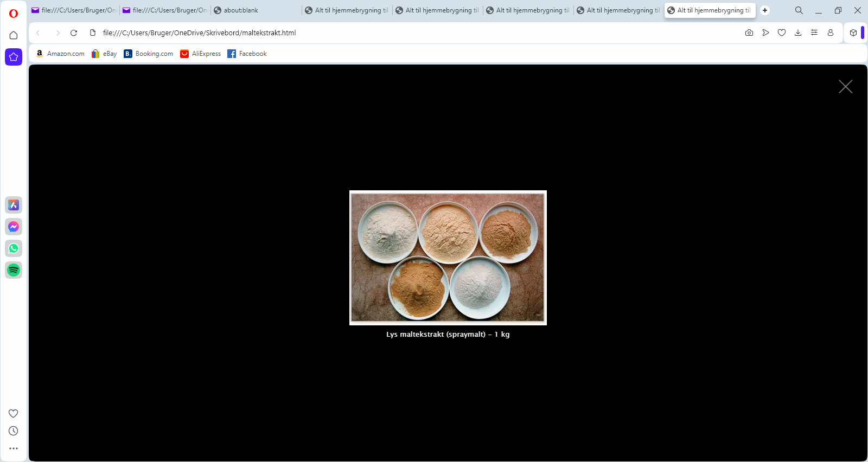Open the profile account icon

(x=831, y=33)
